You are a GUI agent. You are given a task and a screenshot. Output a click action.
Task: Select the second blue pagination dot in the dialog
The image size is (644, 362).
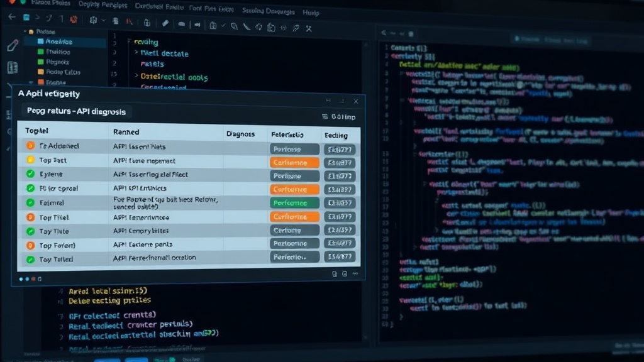[27, 279]
